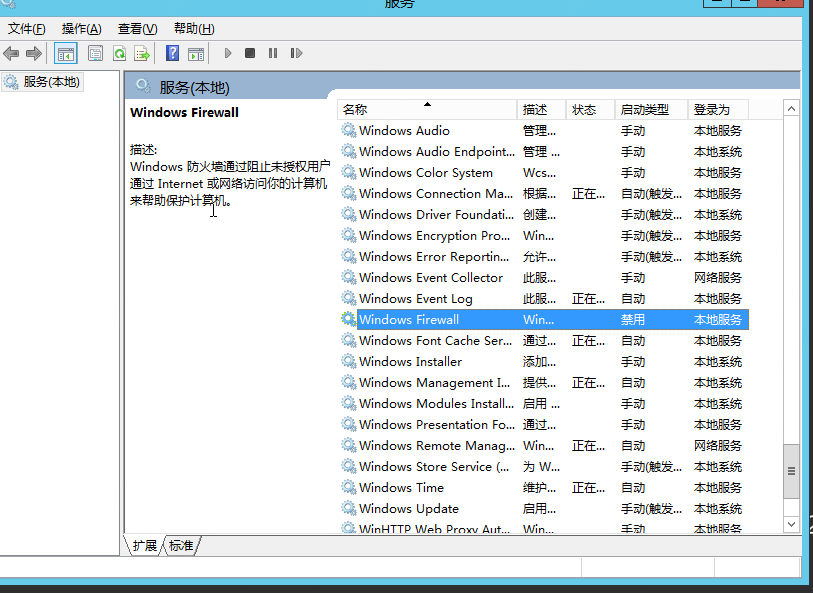Start the service with the play icon

tap(228, 53)
